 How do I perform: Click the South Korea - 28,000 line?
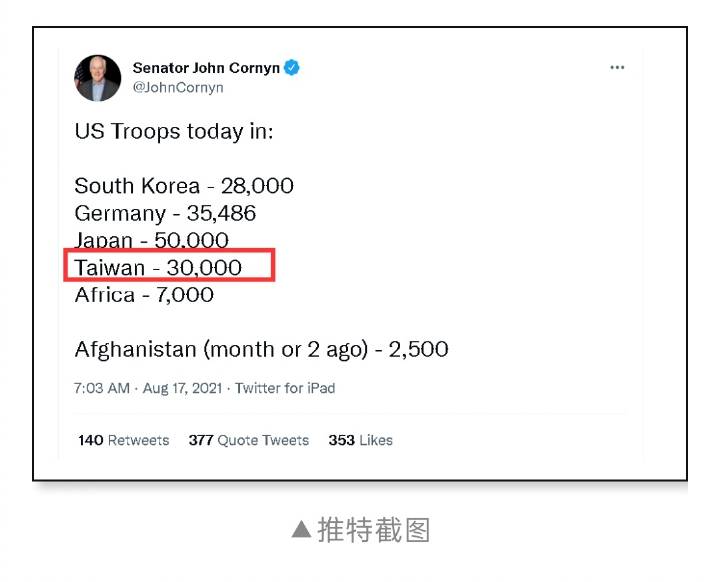[x=184, y=186]
